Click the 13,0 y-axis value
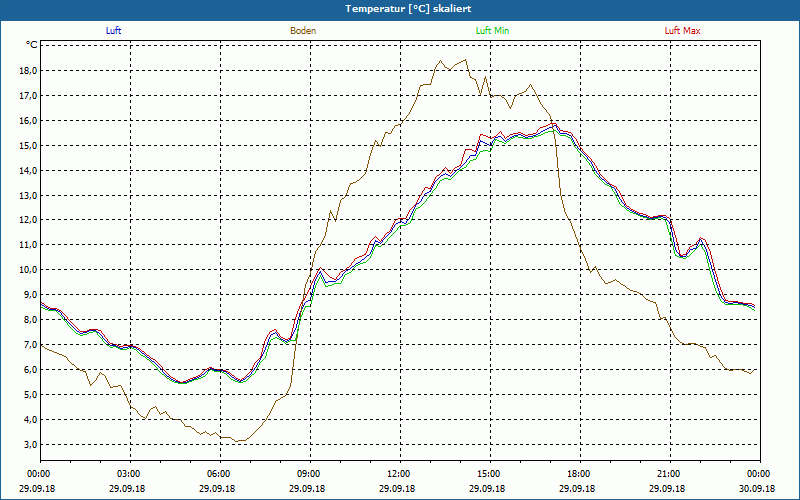The image size is (800, 500). click(29, 195)
